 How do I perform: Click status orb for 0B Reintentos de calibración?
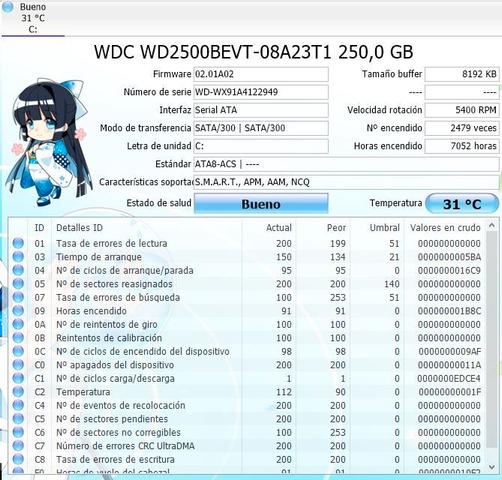(18, 338)
